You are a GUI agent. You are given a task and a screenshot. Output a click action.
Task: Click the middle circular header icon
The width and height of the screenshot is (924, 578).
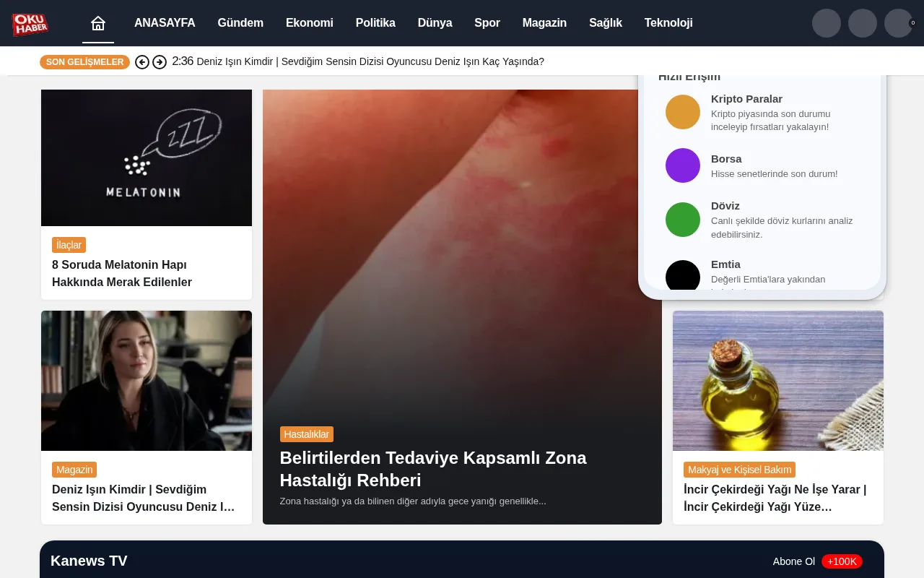(863, 22)
